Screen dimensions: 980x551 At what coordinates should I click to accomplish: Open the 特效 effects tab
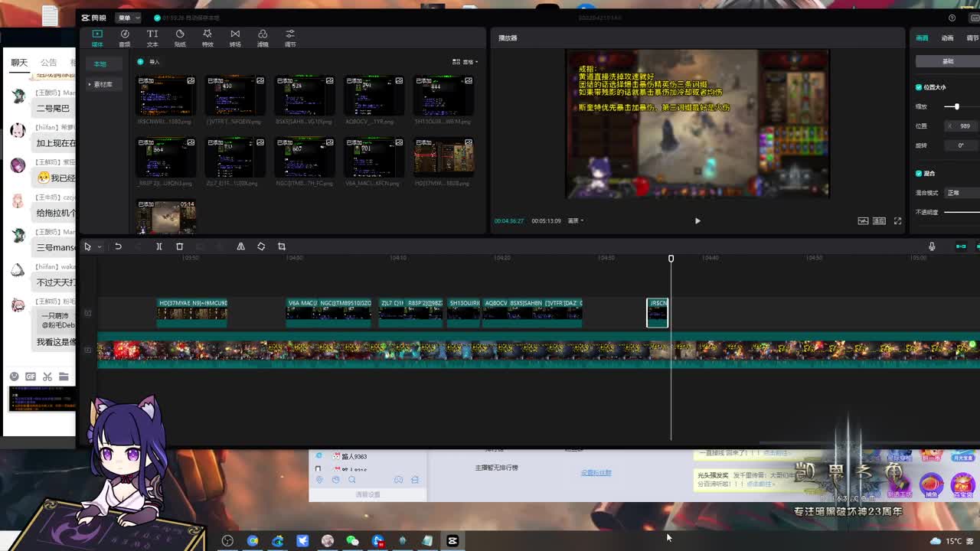coord(207,38)
